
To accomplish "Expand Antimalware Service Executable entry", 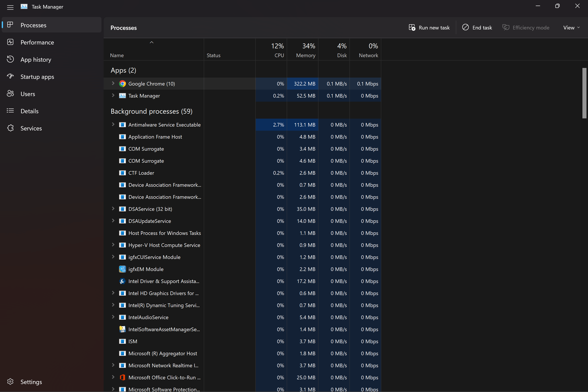I will click(113, 124).
